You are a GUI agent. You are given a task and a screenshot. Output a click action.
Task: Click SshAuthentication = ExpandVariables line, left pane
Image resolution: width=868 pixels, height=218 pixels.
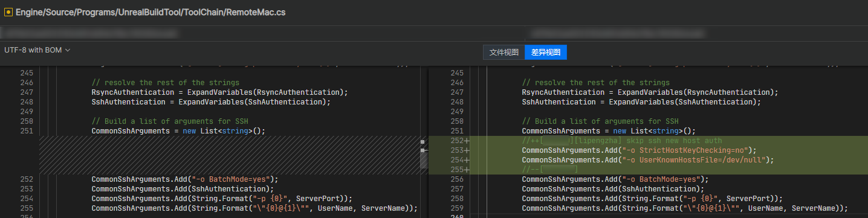point(211,102)
